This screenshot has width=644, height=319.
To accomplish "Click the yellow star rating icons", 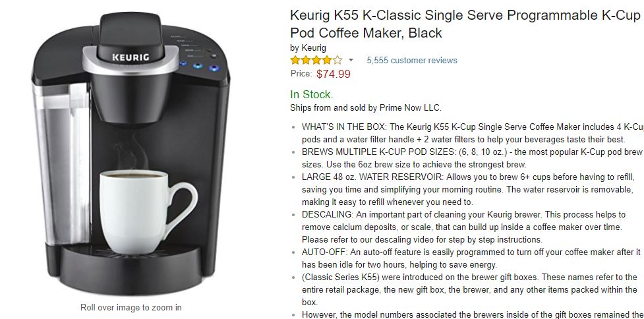I will pyautogui.click(x=316, y=61).
